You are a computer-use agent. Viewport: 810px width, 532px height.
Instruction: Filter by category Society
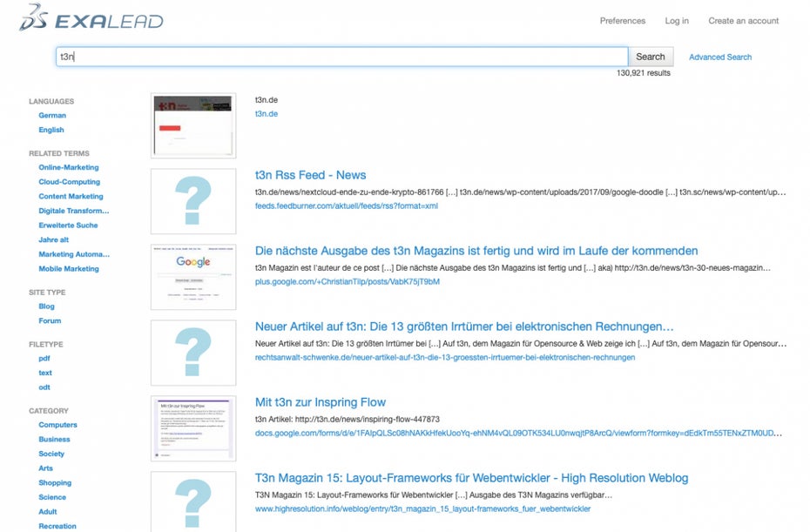(x=51, y=454)
